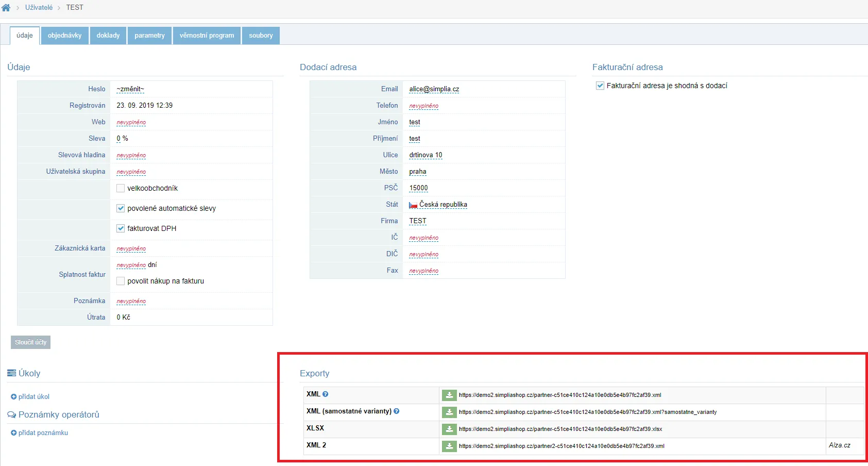The height and width of the screenshot is (466, 868).
Task: Click the Czech flag icon in Stát
Action: (413, 205)
